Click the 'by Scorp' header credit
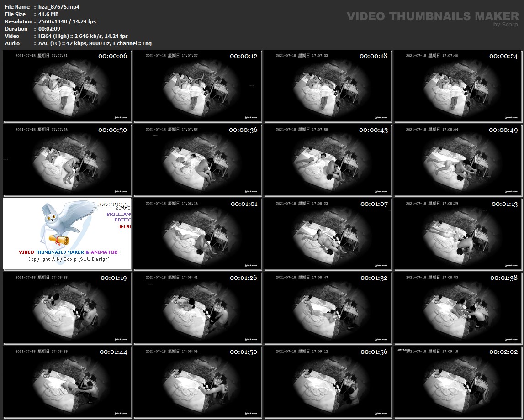The height and width of the screenshot is (420, 524). coord(506,24)
